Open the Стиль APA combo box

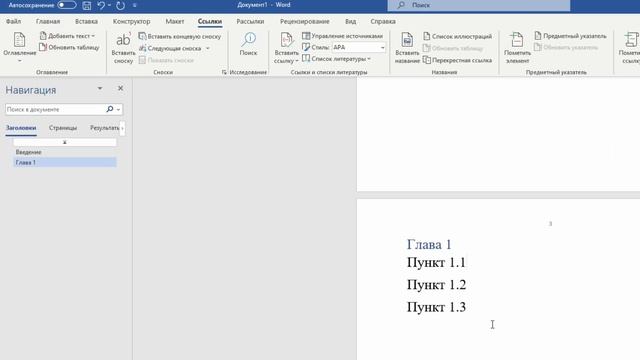point(359,47)
